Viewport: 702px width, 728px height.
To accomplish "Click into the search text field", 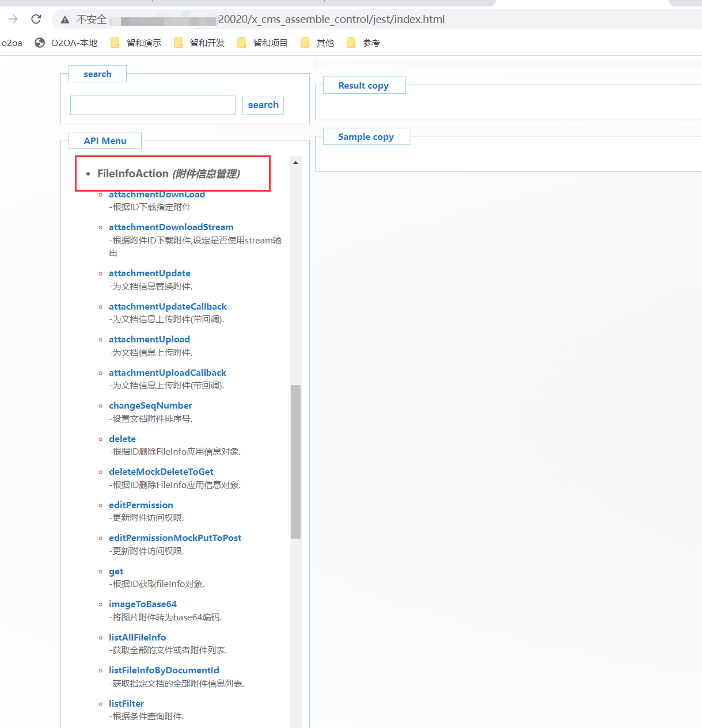I will (x=153, y=105).
